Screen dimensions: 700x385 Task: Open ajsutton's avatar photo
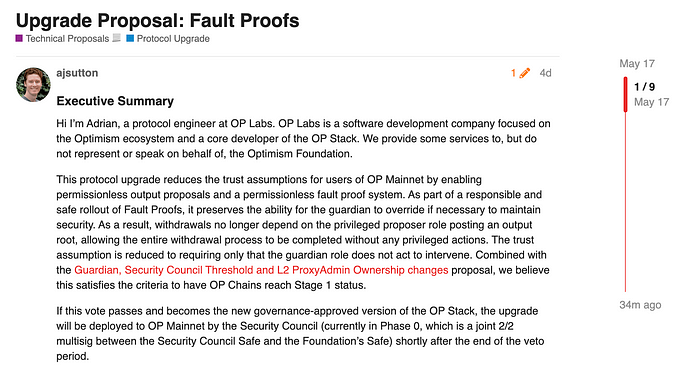(x=33, y=84)
